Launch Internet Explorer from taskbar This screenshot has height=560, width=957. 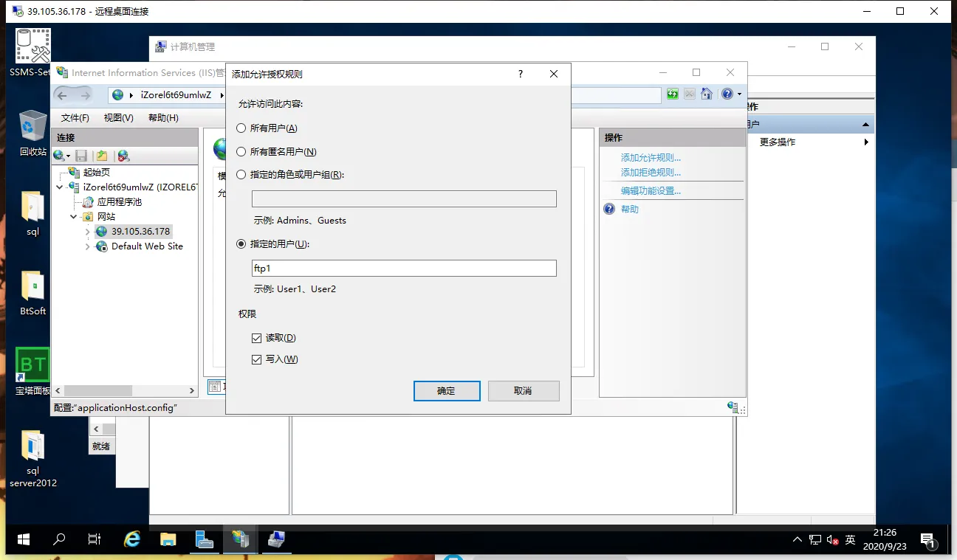pyautogui.click(x=132, y=539)
